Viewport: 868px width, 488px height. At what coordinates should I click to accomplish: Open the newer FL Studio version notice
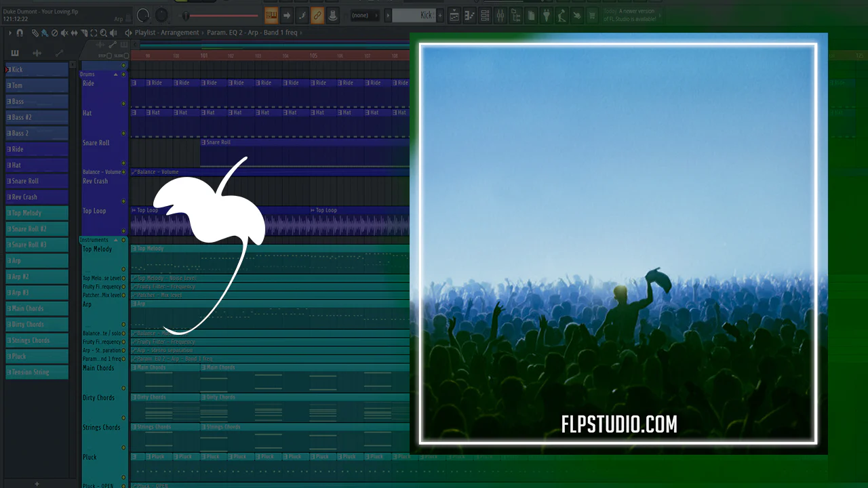click(630, 15)
